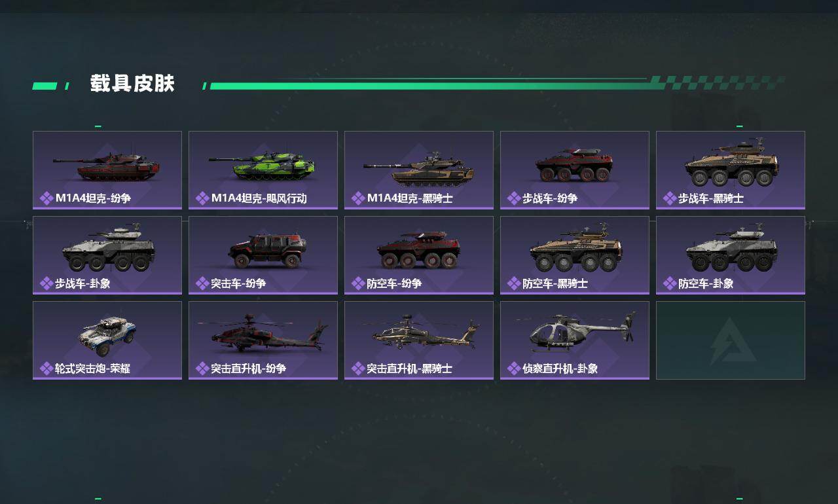The image size is (838, 504).
Task: Pick the 防空车-卦象 anti-air skin
Action: pyautogui.click(x=731, y=255)
